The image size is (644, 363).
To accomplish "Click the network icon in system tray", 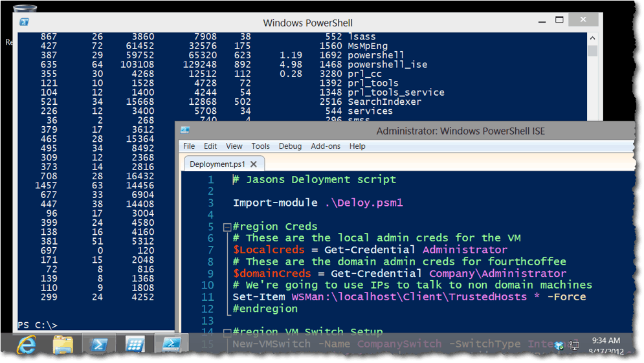I will pos(574,346).
